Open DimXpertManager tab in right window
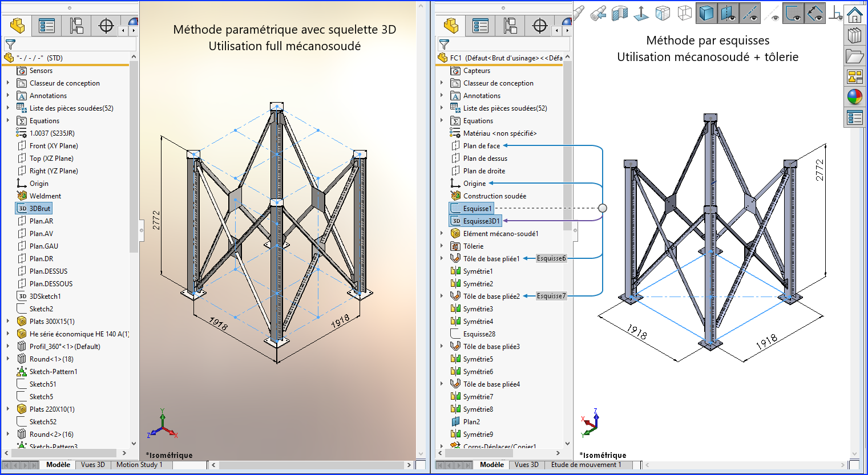868x475 pixels. point(540,26)
